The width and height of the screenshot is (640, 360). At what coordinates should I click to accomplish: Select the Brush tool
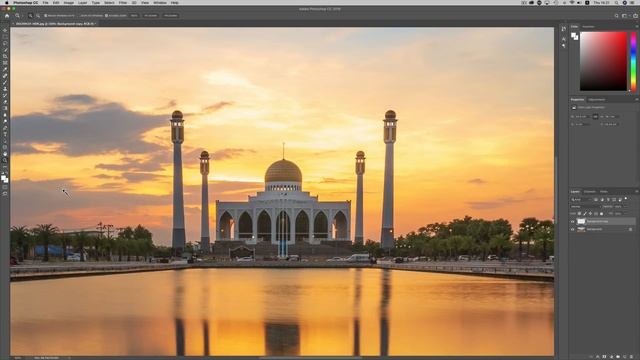(x=5, y=82)
